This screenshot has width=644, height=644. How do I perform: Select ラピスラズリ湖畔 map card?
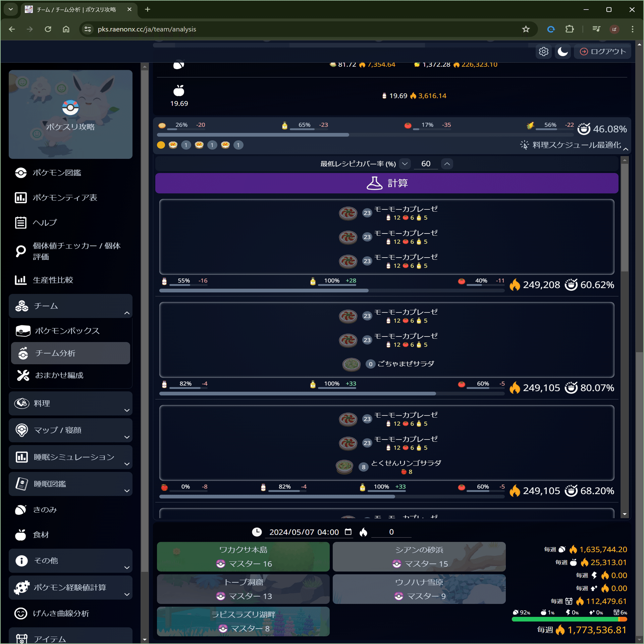coord(243,621)
